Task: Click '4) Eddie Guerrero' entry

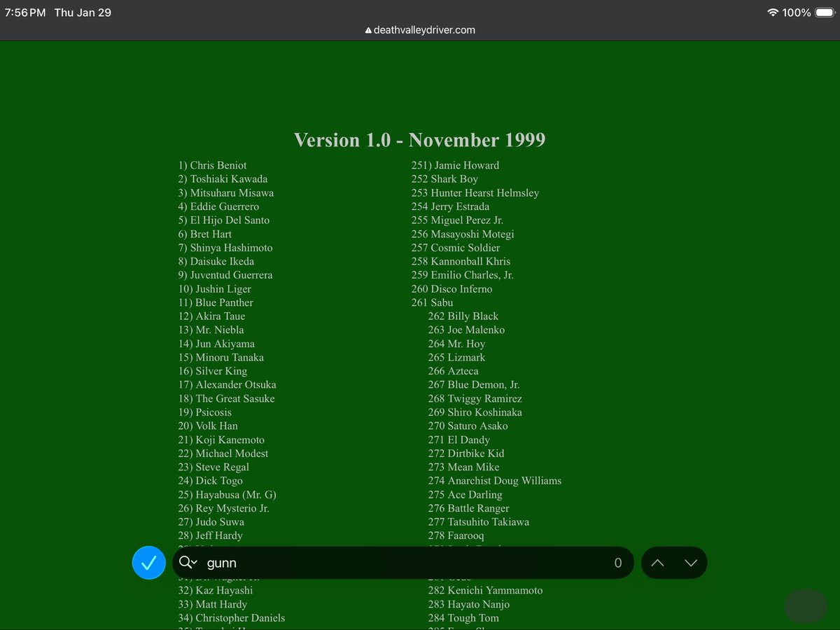Action: (218, 206)
